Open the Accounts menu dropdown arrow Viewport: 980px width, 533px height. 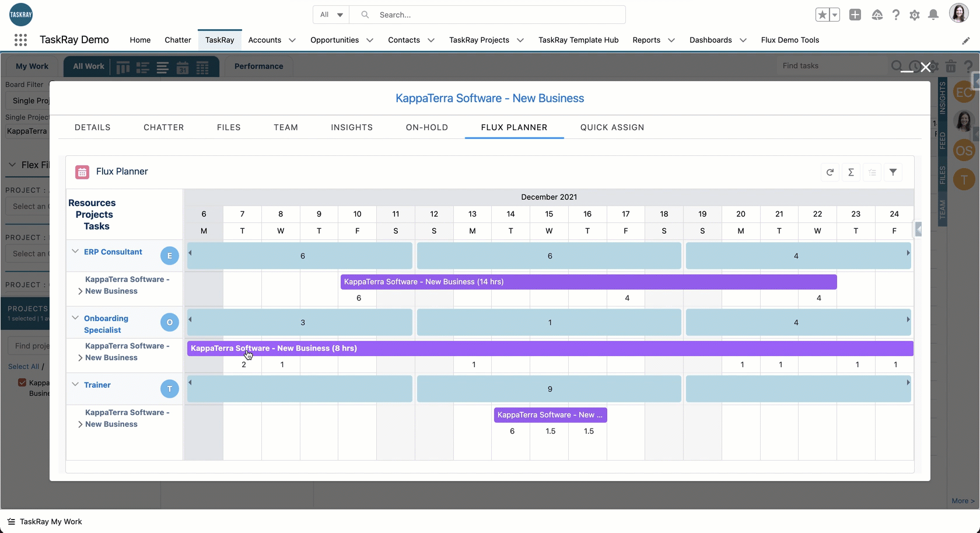[x=292, y=40]
